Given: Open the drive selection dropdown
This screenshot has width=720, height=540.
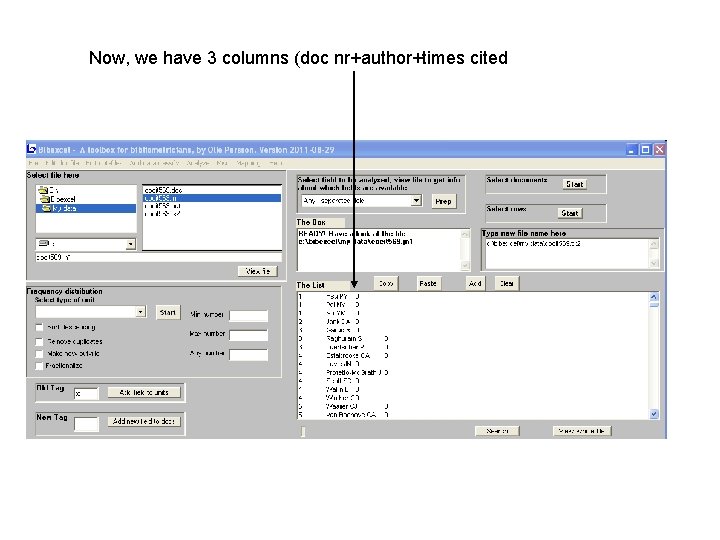Looking at the screenshot, I should click(x=131, y=244).
